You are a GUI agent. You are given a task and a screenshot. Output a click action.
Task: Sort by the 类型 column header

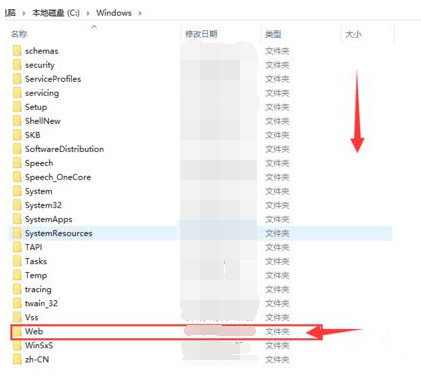(x=273, y=34)
